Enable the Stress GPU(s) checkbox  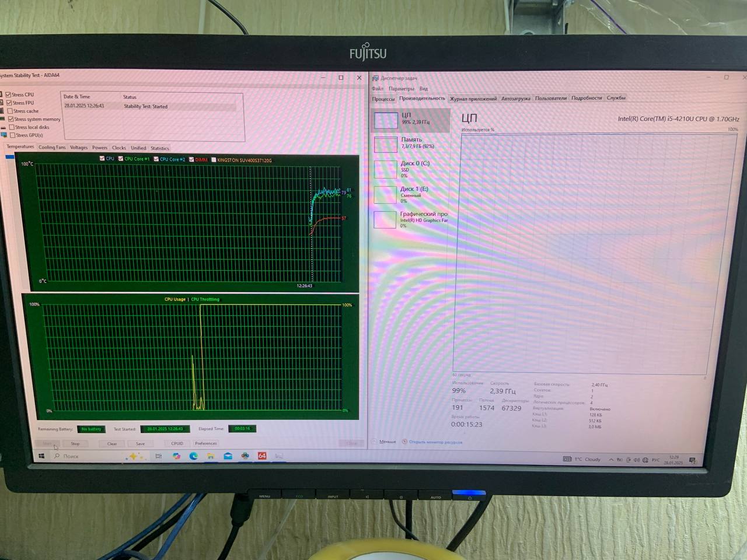[x=12, y=135]
